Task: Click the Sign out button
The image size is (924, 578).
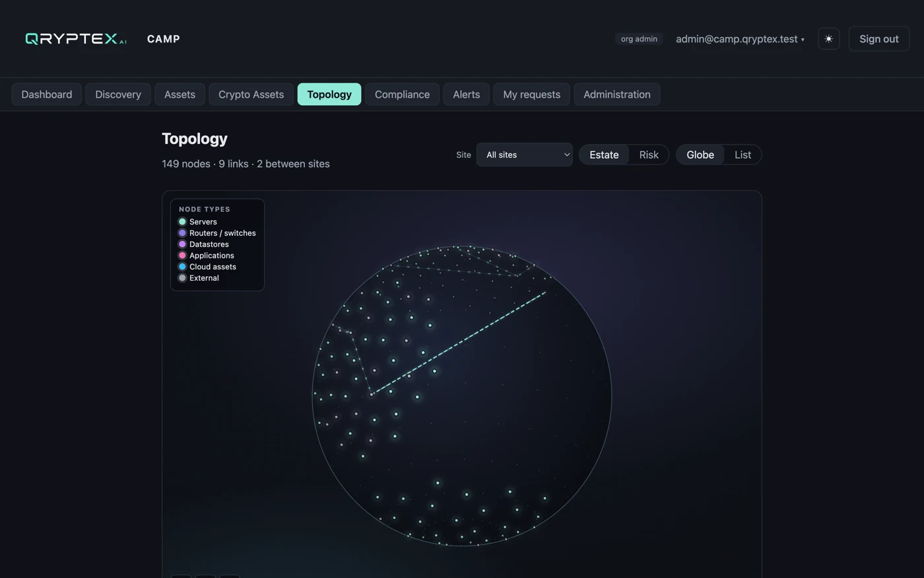Action: [878, 39]
